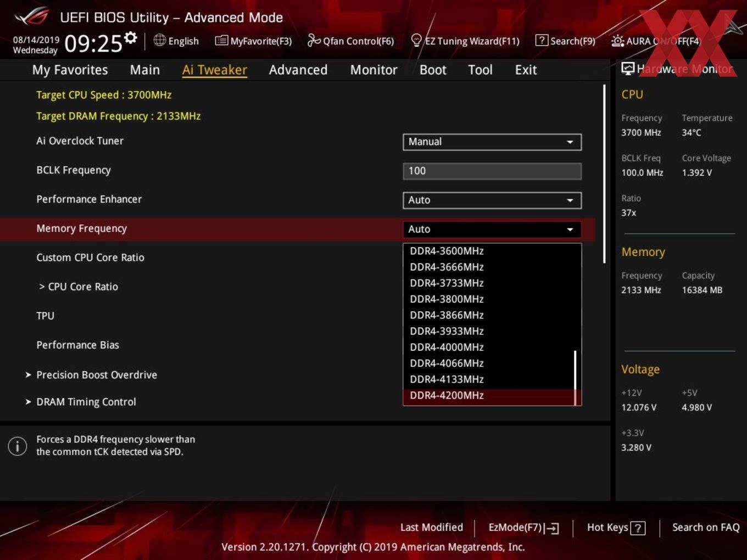The width and height of the screenshot is (747, 560).
Task: Open Search on FAQ link
Action: tap(706, 528)
